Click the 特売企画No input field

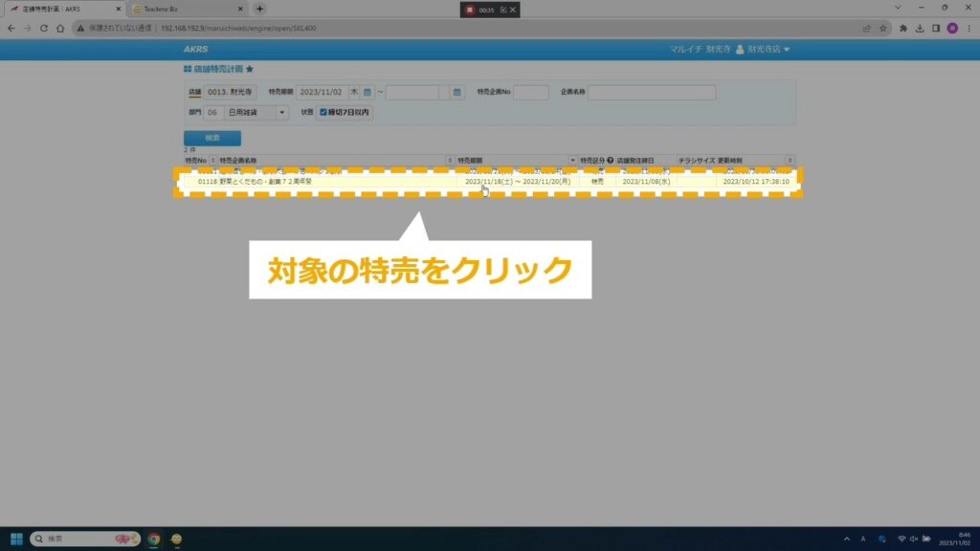tap(530, 93)
